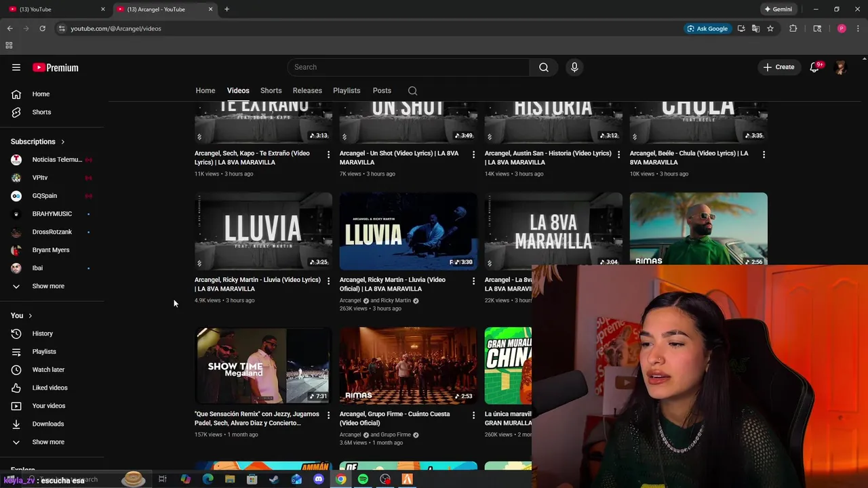
Task: Click the translate page icon
Action: (755, 28)
